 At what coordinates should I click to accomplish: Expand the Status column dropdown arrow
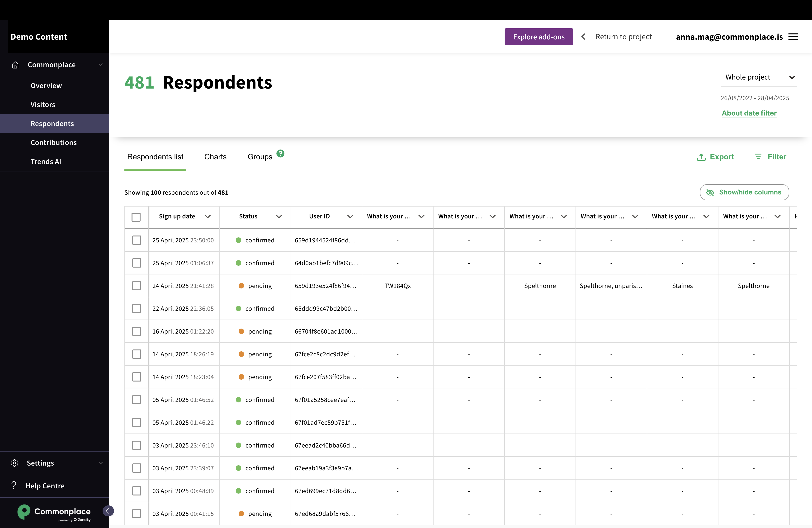pyautogui.click(x=279, y=216)
